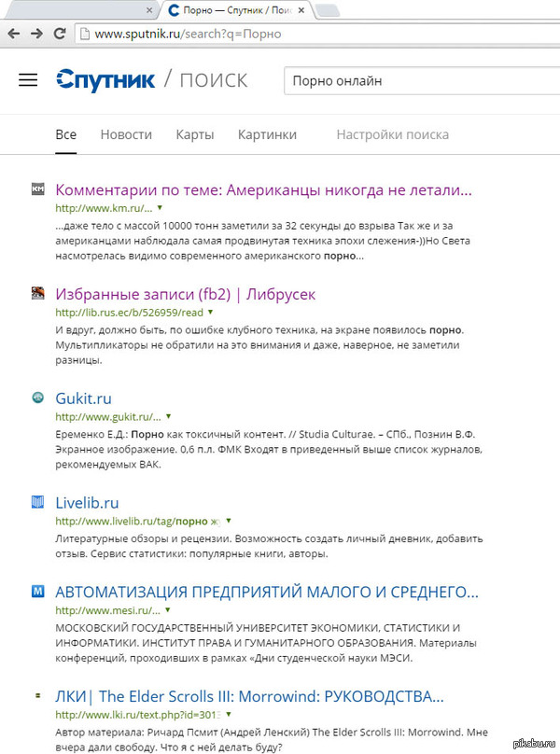Click the Либрусек snippet text
560x754 pixels.
[x=259, y=344]
